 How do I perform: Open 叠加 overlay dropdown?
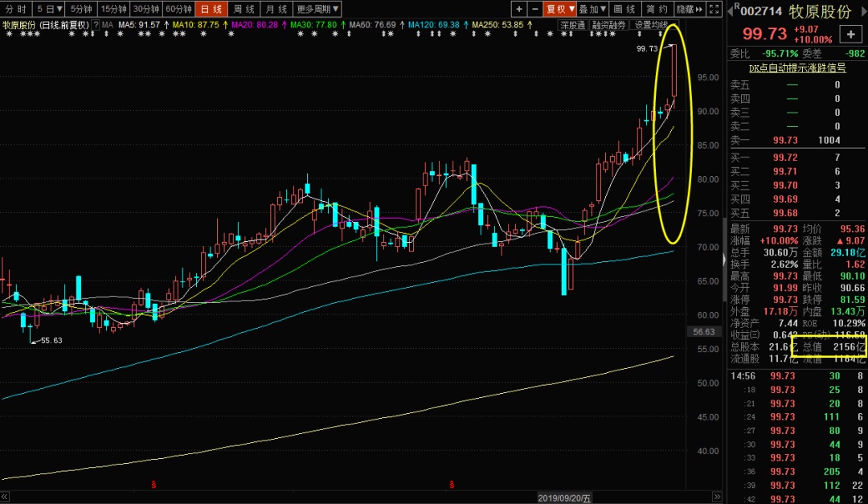tap(592, 9)
